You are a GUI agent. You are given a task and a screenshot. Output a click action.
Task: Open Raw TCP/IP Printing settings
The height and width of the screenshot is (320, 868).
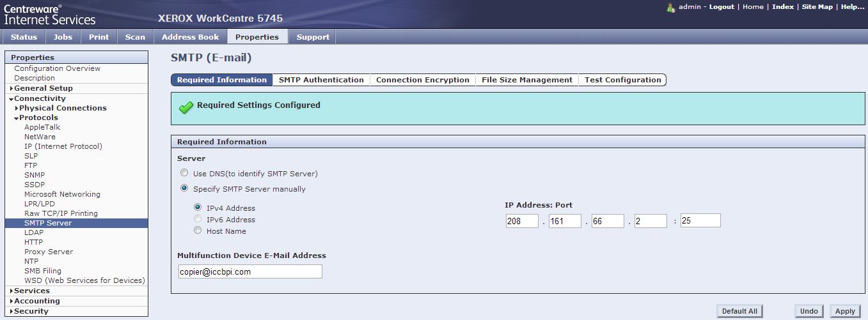61,213
